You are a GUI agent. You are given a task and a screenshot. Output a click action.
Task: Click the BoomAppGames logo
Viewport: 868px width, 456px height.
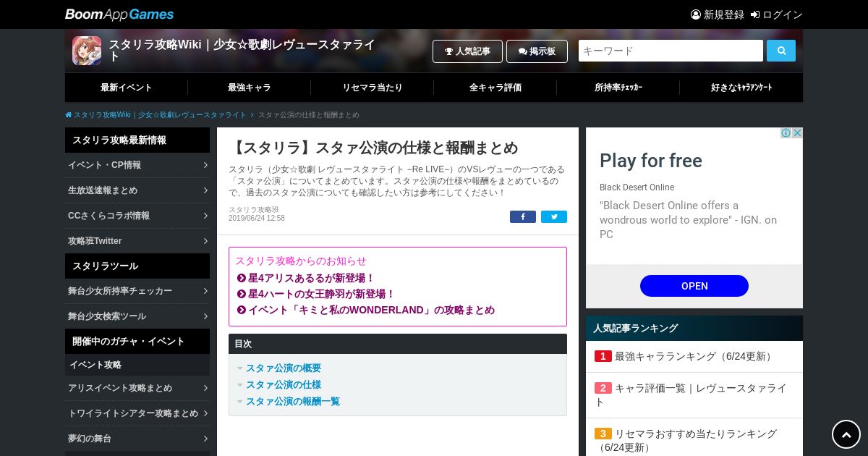coord(119,14)
